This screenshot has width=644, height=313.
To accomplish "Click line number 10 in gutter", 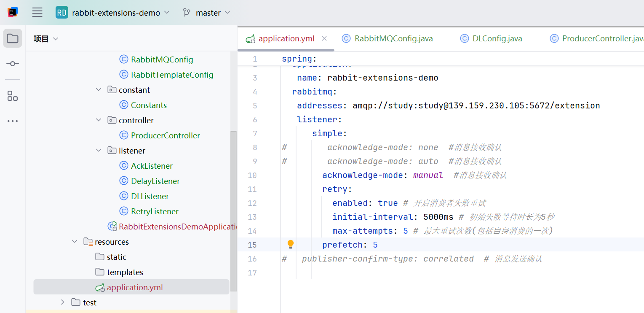I will pyautogui.click(x=252, y=175).
